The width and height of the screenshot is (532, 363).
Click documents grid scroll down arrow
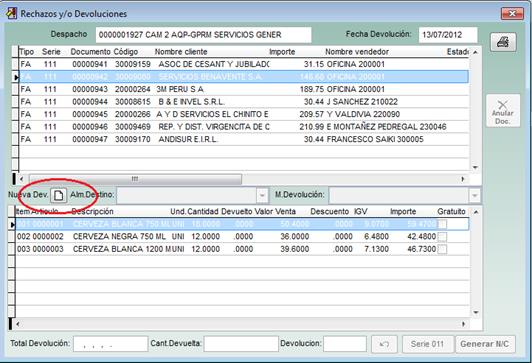pos(475,168)
